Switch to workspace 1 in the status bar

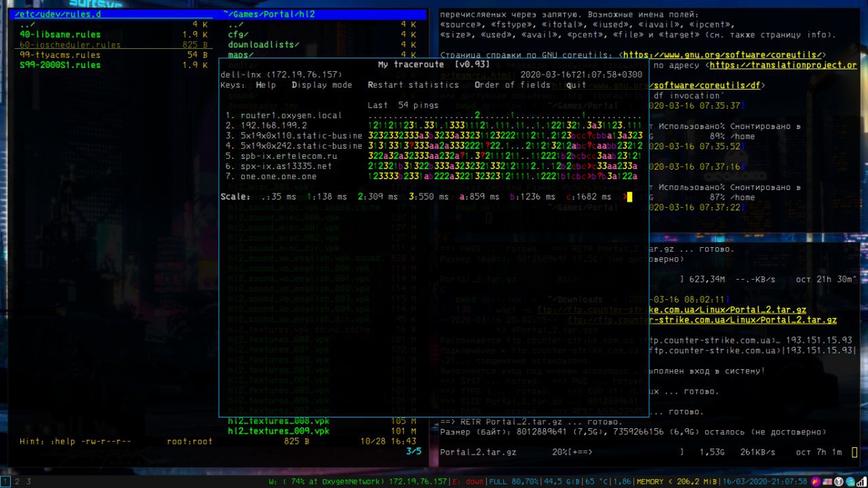tap(5, 481)
